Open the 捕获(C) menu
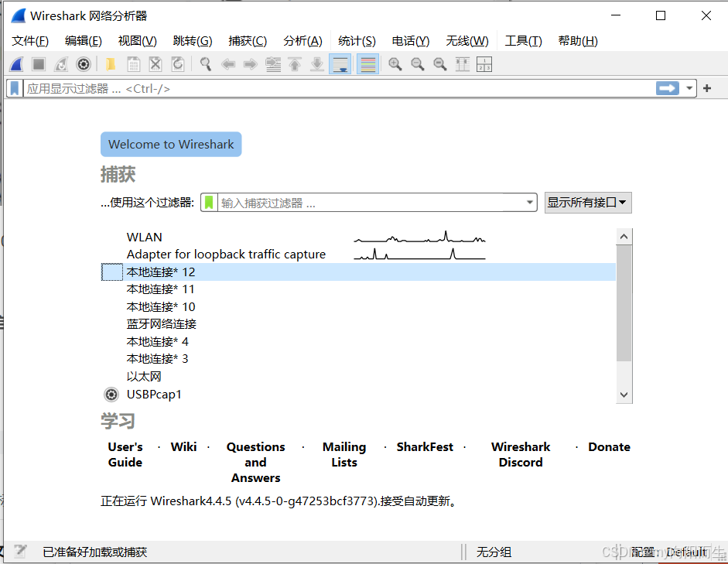This screenshot has height=564, width=728. click(x=248, y=41)
